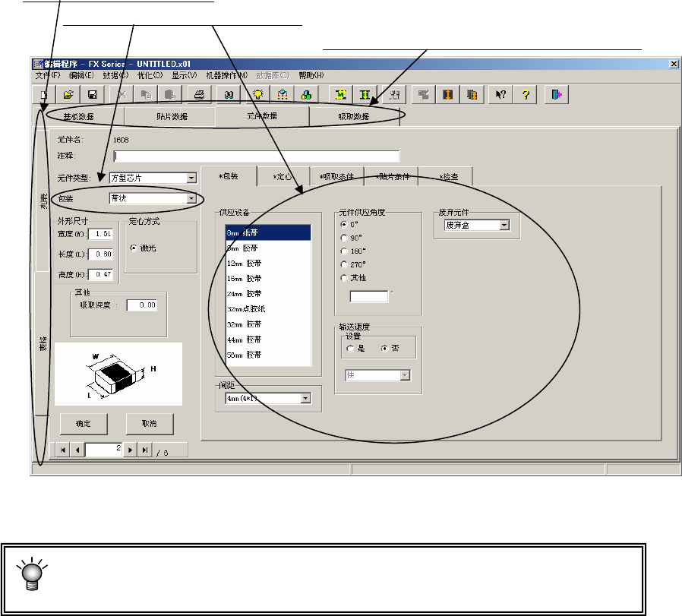
Task: Click the 吸取深度 value field
Action: (142, 305)
